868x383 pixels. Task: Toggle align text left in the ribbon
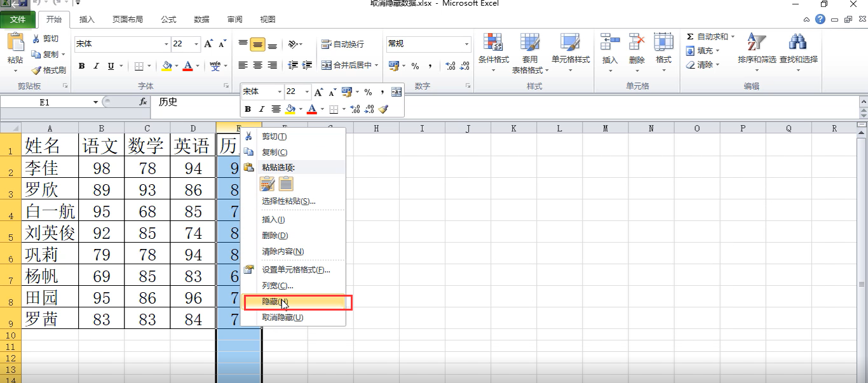(243, 65)
